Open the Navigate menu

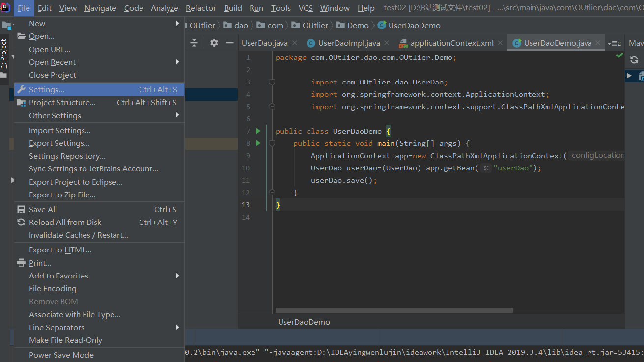(x=100, y=8)
